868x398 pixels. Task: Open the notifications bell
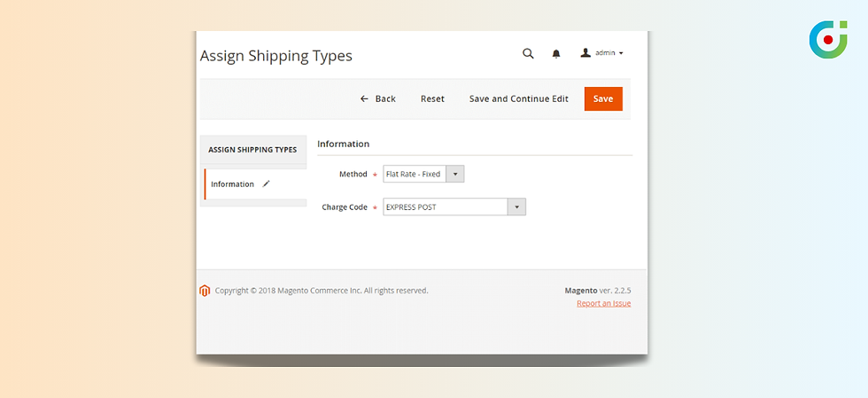[x=556, y=54]
